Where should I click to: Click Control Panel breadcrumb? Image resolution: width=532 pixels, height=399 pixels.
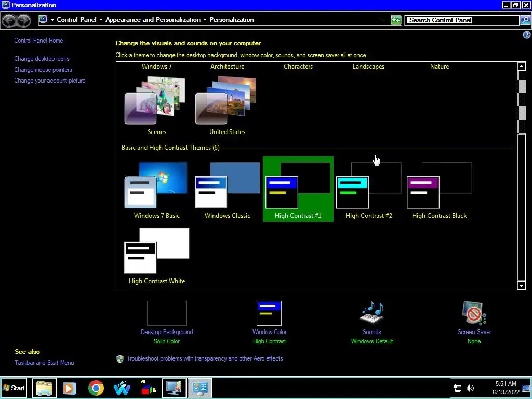(77, 20)
